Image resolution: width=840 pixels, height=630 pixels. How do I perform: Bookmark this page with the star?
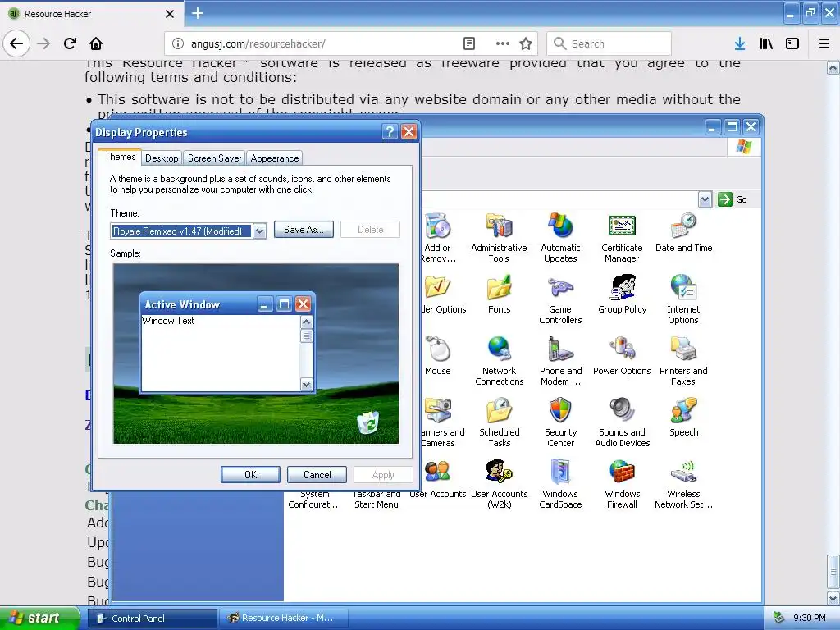pyautogui.click(x=526, y=43)
